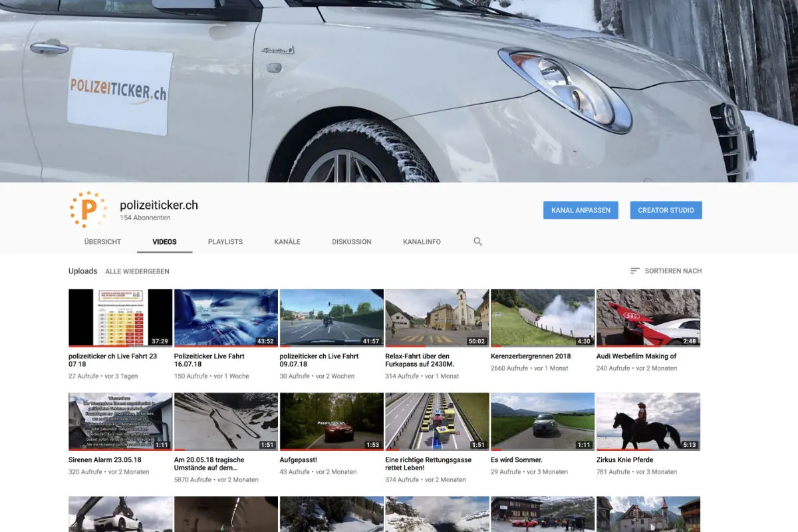The width and height of the screenshot is (798, 532).
Task: Click title Relax-Fahrt über den Furkapass
Action: pyautogui.click(x=420, y=360)
